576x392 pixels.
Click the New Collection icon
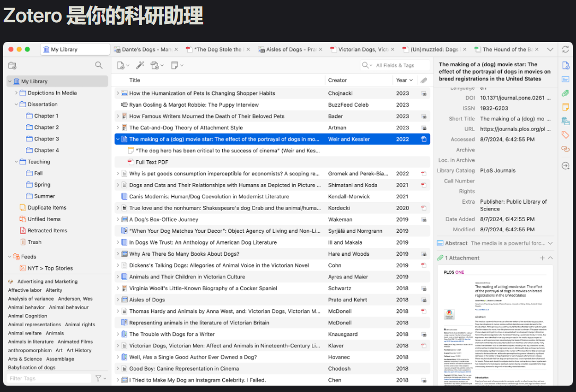[x=13, y=65]
